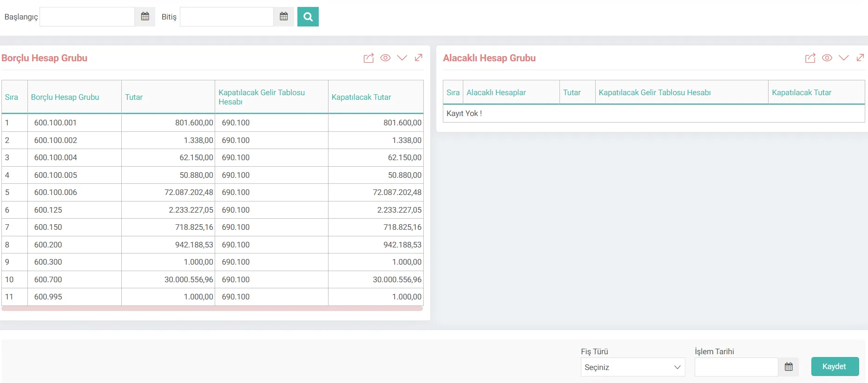Click the Kaydet button
Screen dimensions: 868x383
click(835, 367)
